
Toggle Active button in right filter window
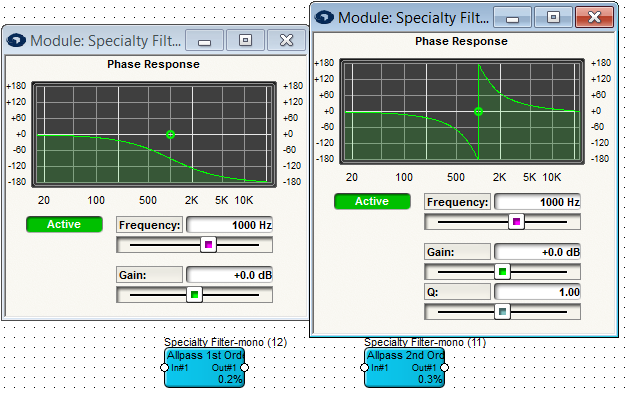click(x=372, y=201)
